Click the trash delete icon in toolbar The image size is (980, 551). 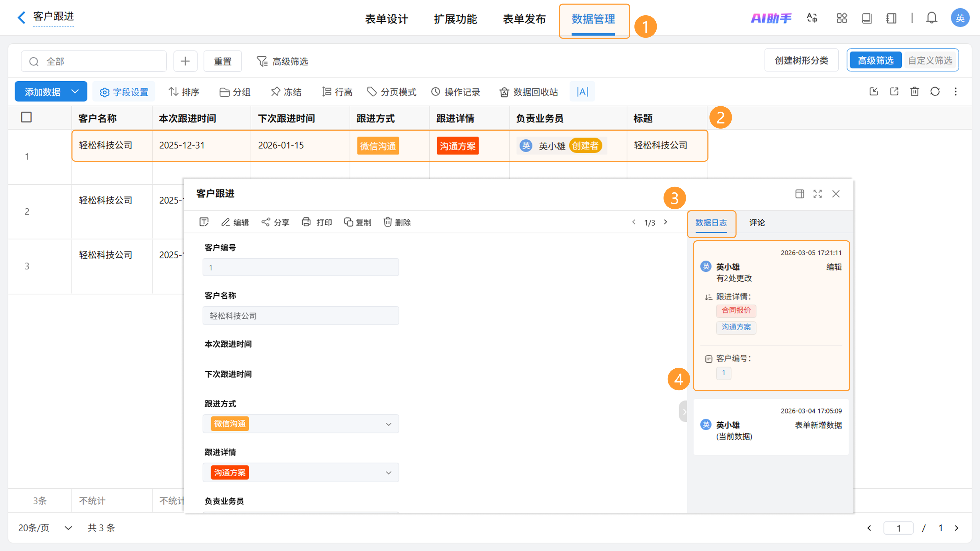[914, 92]
